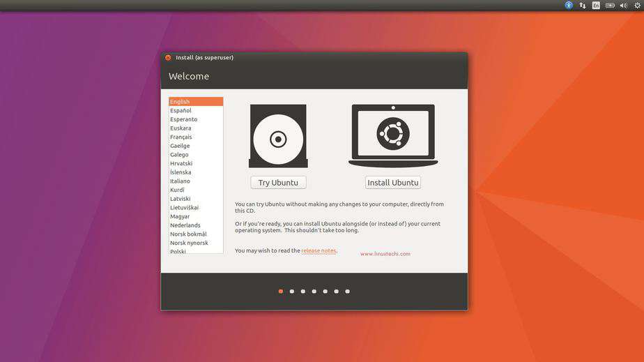
Task: Select English in the language list
Action: click(196, 102)
